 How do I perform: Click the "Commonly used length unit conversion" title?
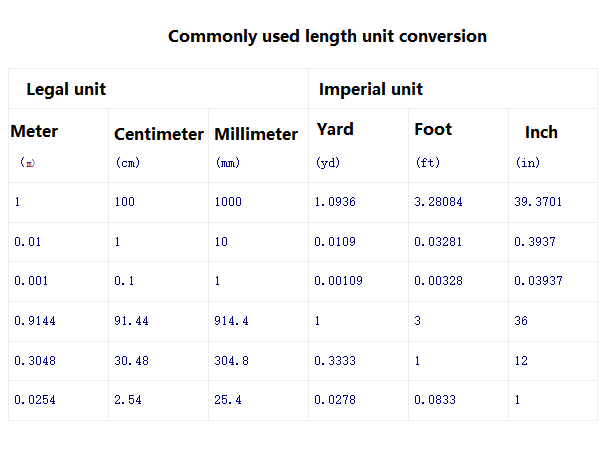pos(327,37)
